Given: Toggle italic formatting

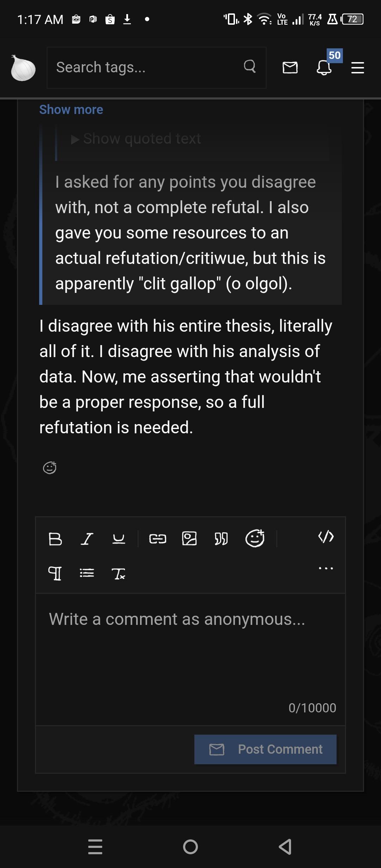Looking at the screenshot, I should point(87,539).
